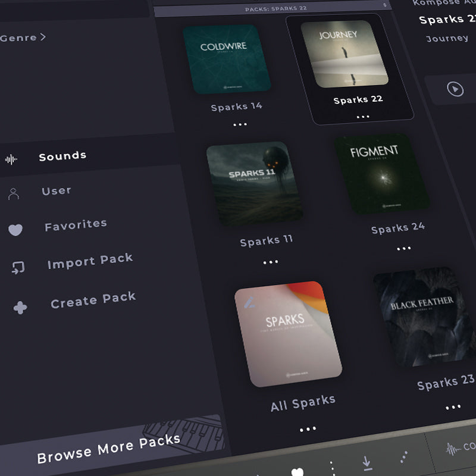Click Browse More Packs button
The height and width of the screenshot is (476, 476).
pos(112,444)
